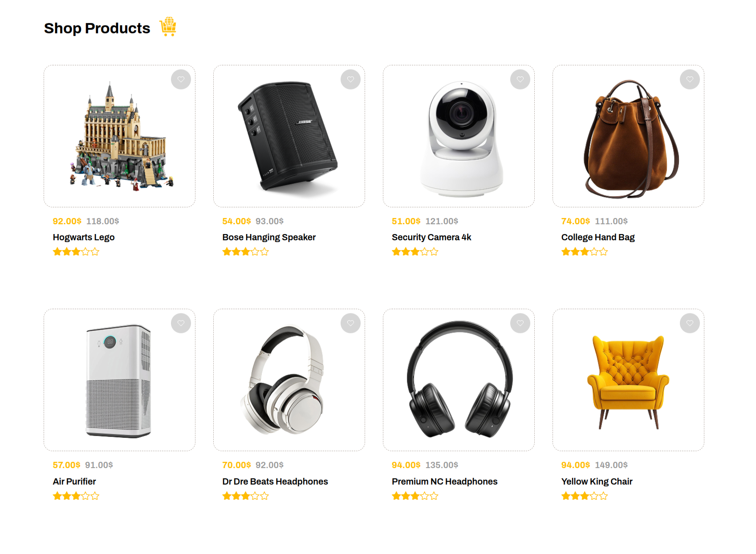View the Yellow King Chair image
Image resolution: width=756 pixels, height=554 pixels.
point(628,382)
